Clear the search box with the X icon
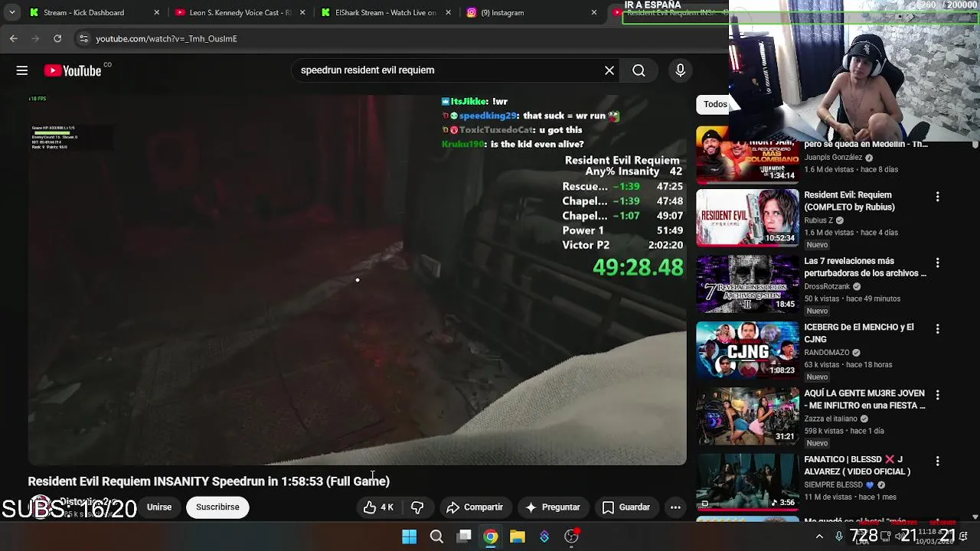 [609, 70]
